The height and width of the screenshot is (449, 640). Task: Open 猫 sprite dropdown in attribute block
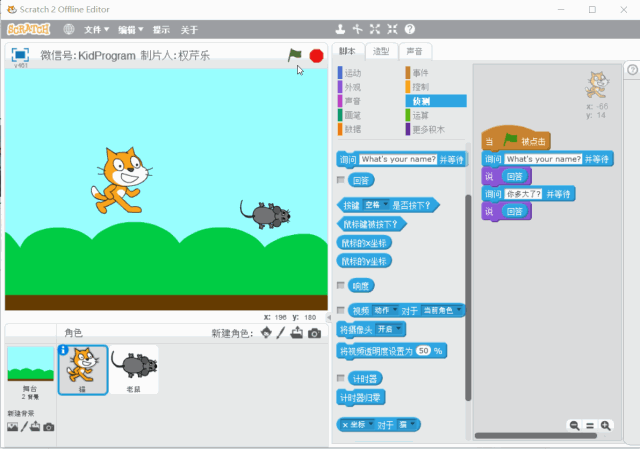407,425
